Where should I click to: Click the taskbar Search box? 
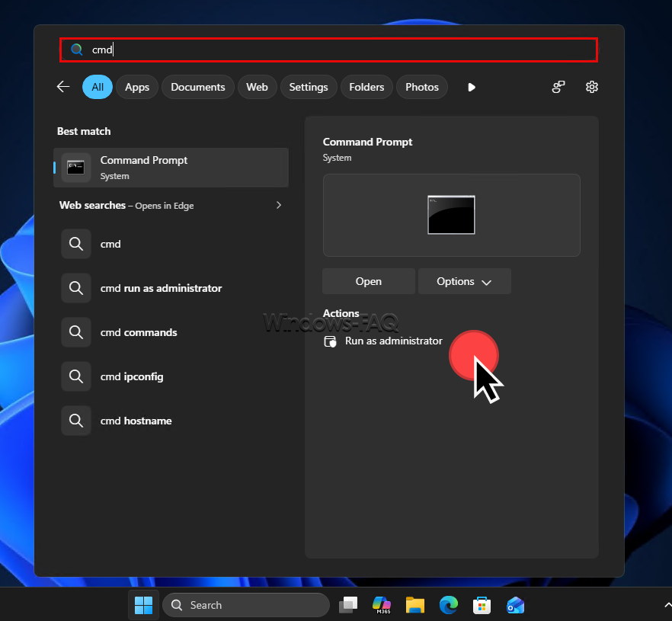point(246,605)
